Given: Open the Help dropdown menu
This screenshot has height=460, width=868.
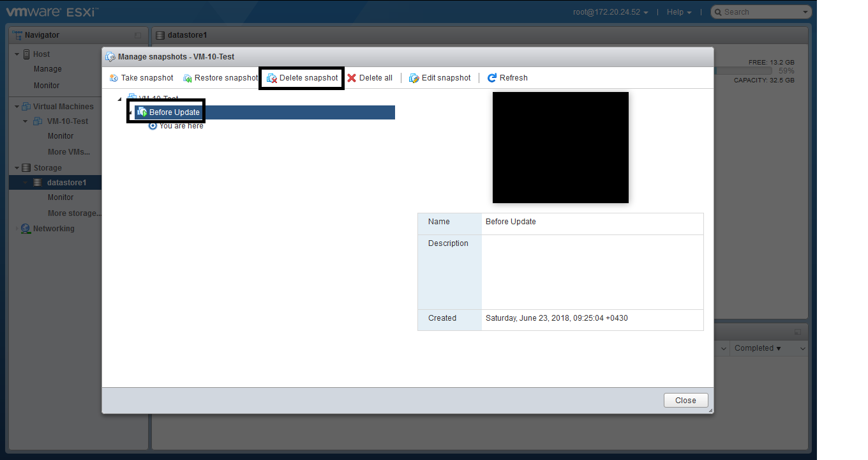Looking at the screenshot, I should click(x=678, y=12).
